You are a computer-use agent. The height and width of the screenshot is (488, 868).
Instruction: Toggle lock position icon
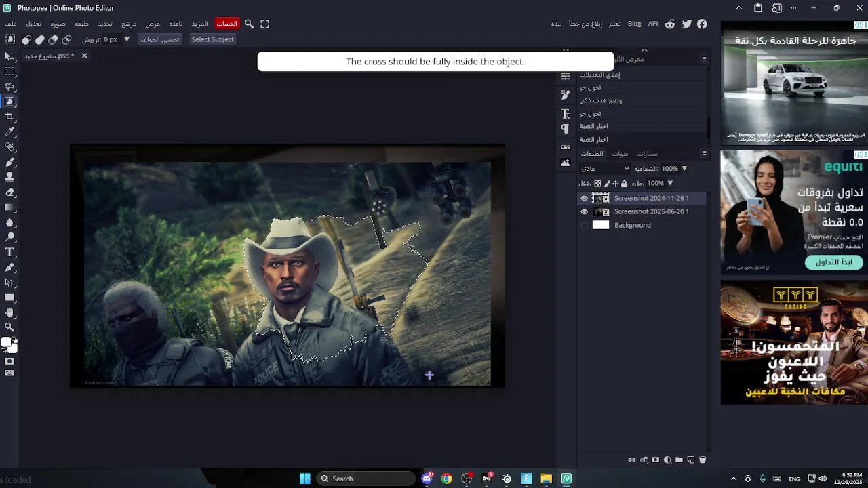[616, 184]
